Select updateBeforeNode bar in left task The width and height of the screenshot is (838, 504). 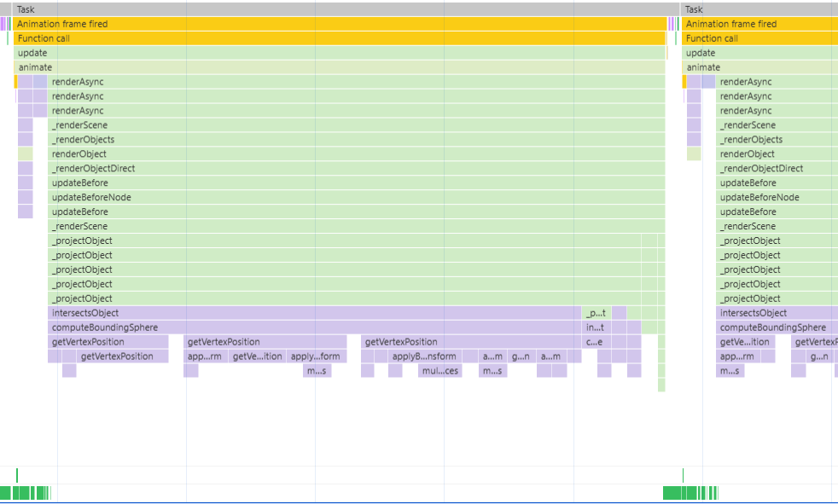[357, 196]
